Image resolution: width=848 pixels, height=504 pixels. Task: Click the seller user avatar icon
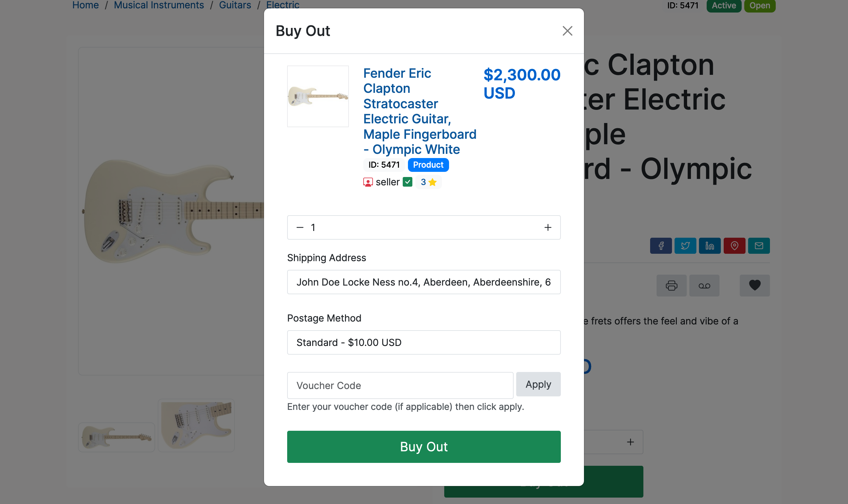368,182
